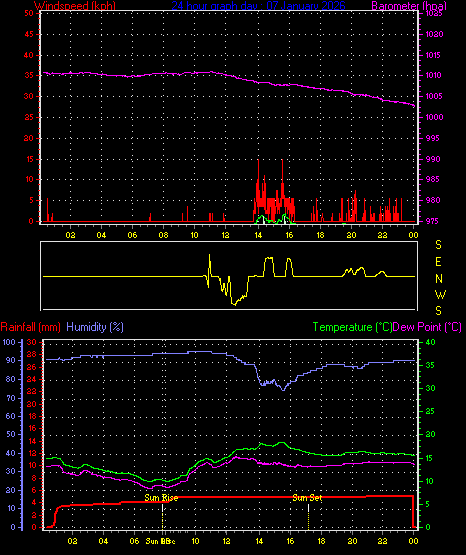Viewport: 466px width, 555px height.
Task: Click the 'Temperature (°C)' legend label
Action: point(352,327)
